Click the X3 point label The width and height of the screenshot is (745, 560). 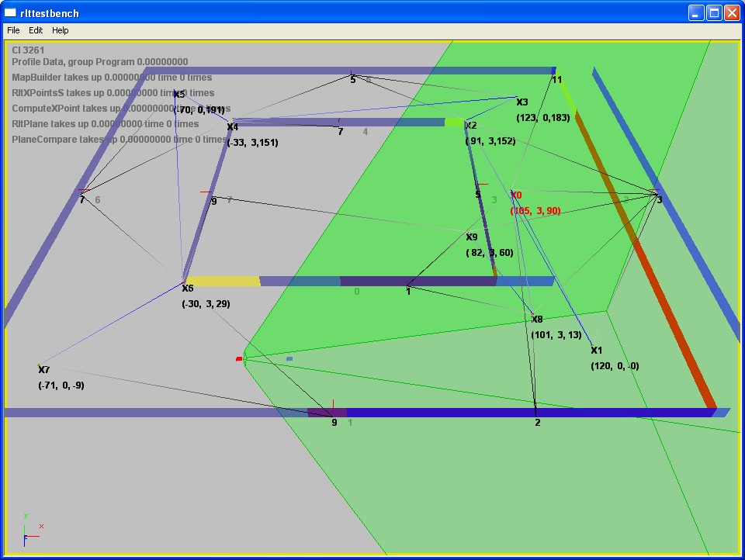(x=521, y=102)
